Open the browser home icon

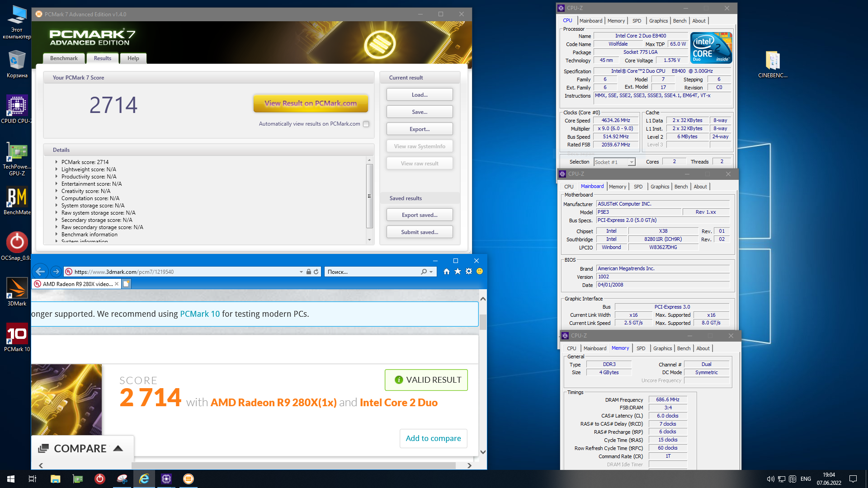(447, 272)
